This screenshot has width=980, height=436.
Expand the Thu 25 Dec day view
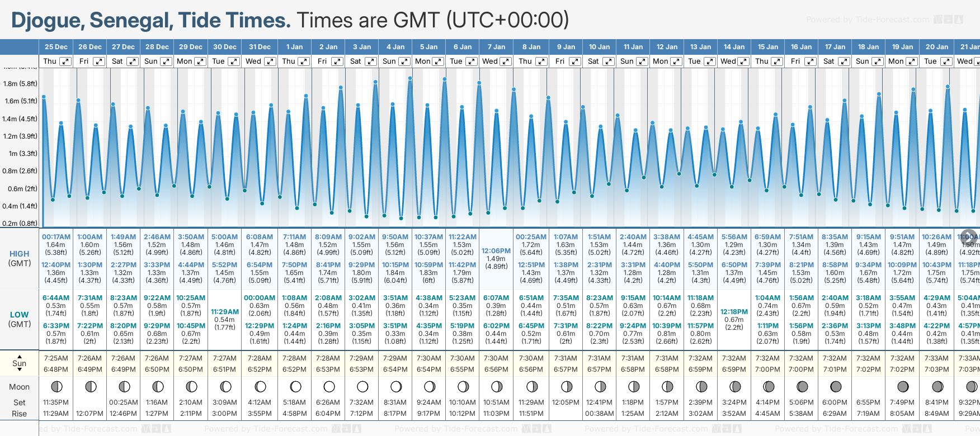[x=65, y=61]
